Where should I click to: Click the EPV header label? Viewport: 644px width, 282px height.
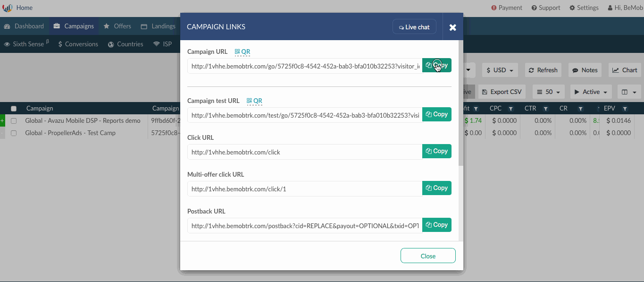point(610,109)
